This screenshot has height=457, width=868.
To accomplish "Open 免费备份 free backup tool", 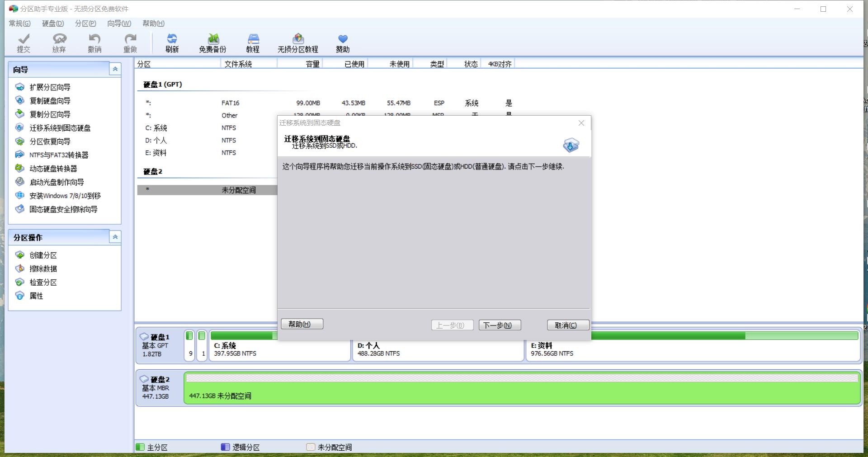I will pos(212,43).
